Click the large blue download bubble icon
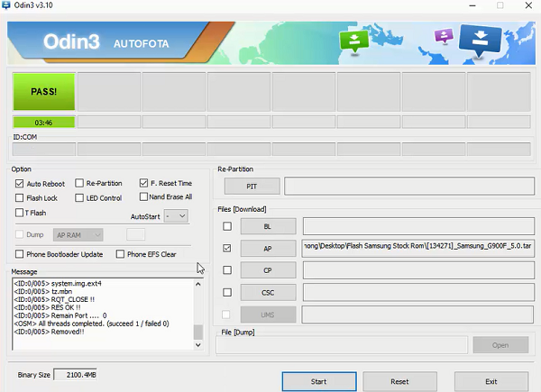The image size is (541, 392). pyautogui.click(x=480, y=40)
